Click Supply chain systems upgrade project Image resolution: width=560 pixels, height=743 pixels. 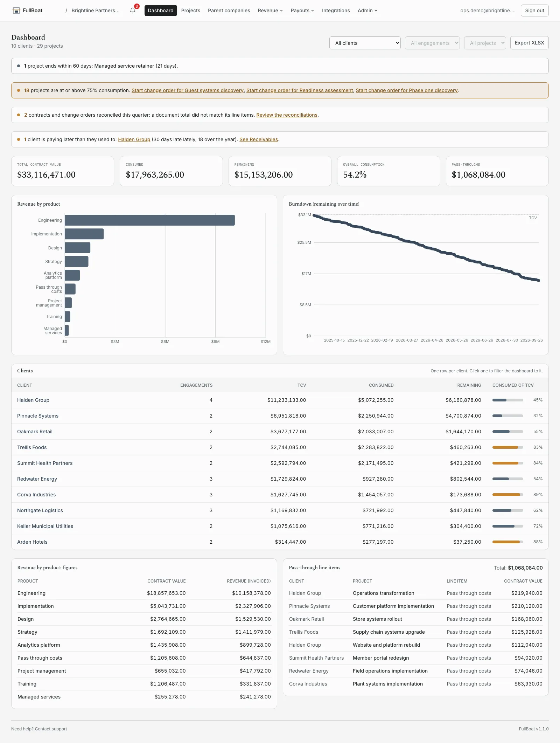(388, 632)
